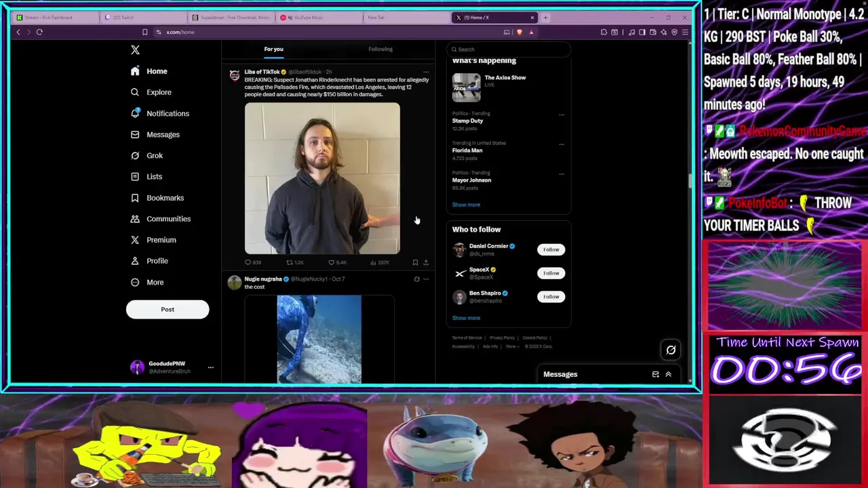868x488 pixels.
Task: Open Premium in the sidebar
Action: coord(153,240)
